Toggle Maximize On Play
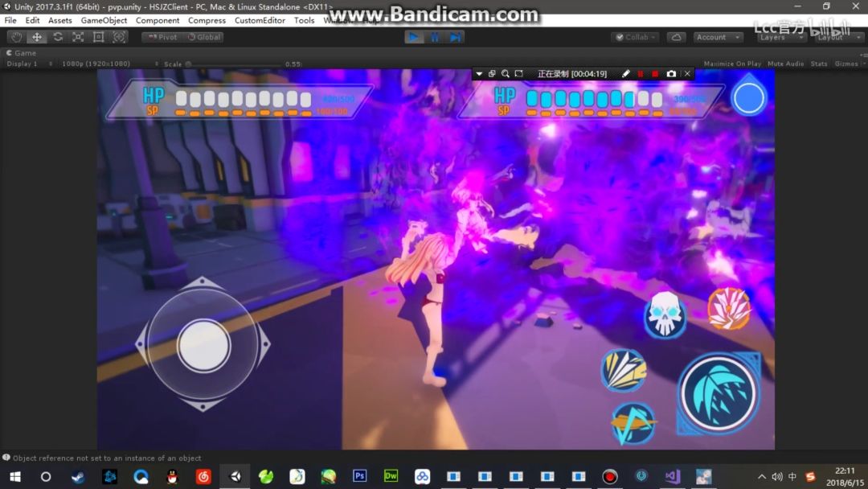The image size is (868, 489). pyautogui.click(x=732, y=64)
